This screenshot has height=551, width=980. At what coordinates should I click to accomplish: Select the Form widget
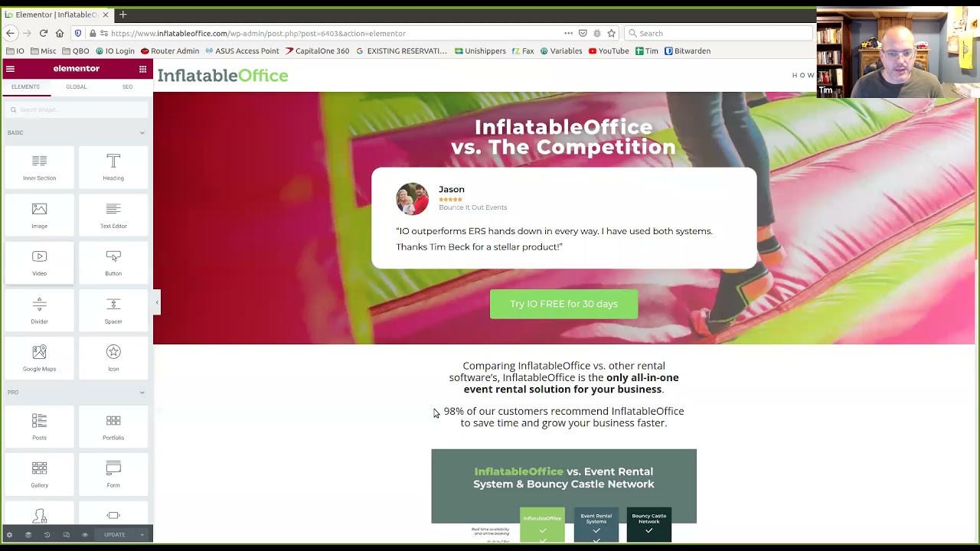click(x=113, y=474)
